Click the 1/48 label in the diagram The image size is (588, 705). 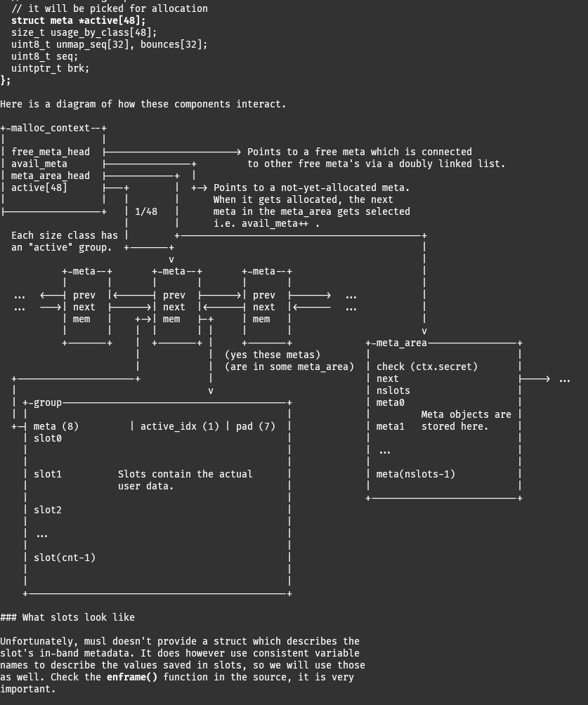[x=146, y=211]
